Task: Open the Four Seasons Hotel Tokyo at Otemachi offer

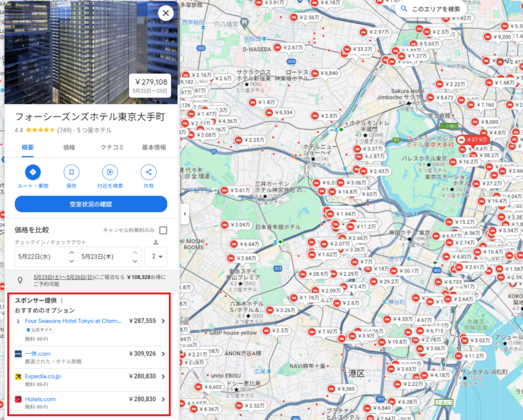Action: (x=73, y=320)
